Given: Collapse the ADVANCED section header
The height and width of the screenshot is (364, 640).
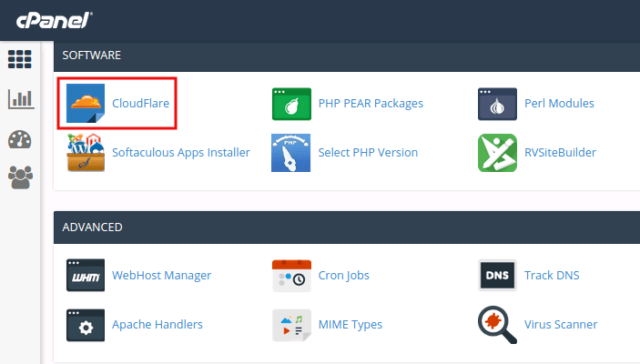Looking at the screenshot, I should (x=347, y=227).
